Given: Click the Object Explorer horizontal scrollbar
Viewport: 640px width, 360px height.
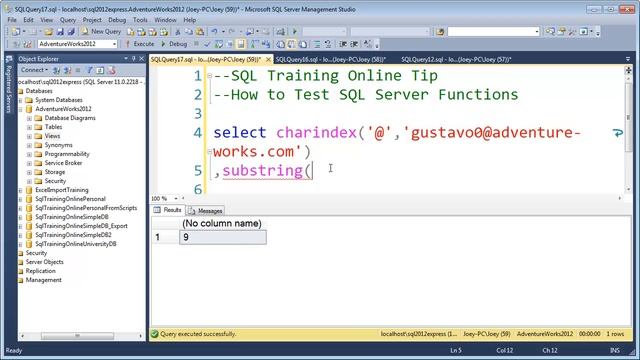Looking at the screenshot, I should (x=78, y=336).
